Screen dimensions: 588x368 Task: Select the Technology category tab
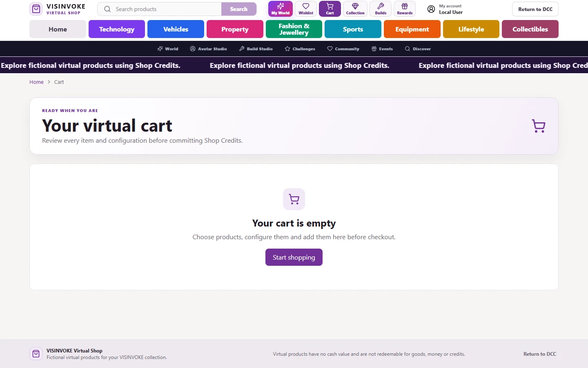pos(117,29)
